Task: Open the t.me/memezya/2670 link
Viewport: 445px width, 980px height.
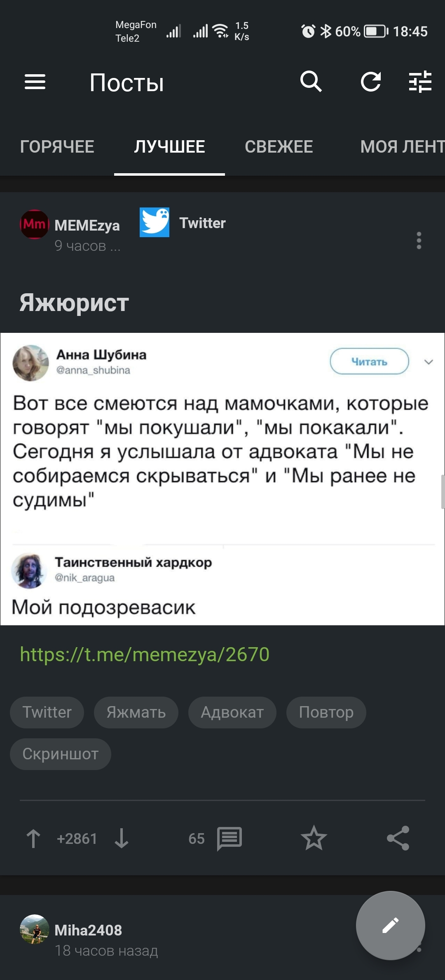Action: click(x=145, y=655)
